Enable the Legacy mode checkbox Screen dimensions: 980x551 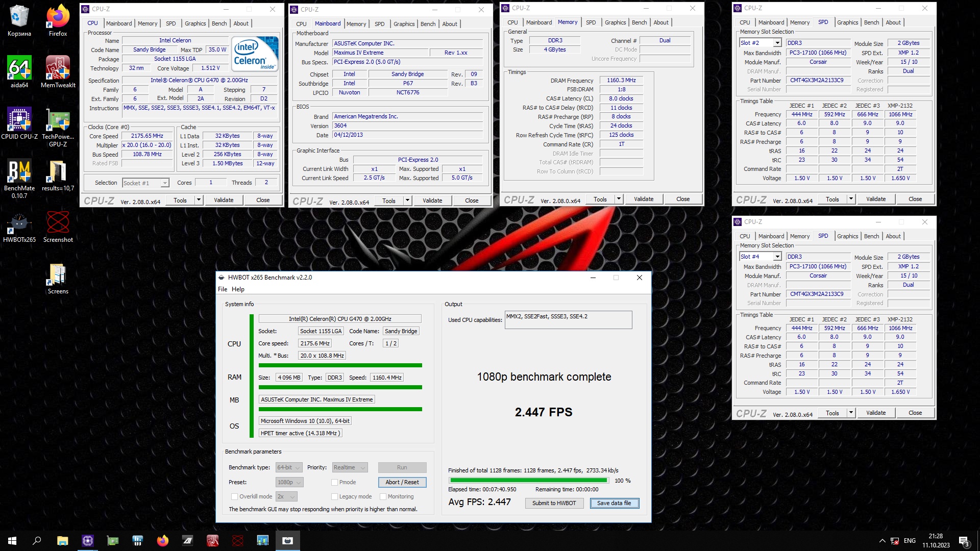click(334, 496)
